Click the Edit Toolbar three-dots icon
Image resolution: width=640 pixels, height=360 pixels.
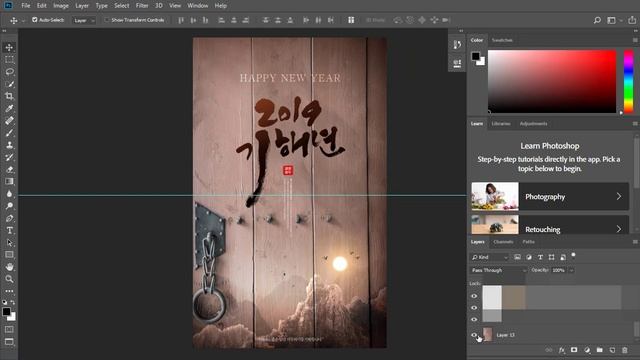pos(9,291)
